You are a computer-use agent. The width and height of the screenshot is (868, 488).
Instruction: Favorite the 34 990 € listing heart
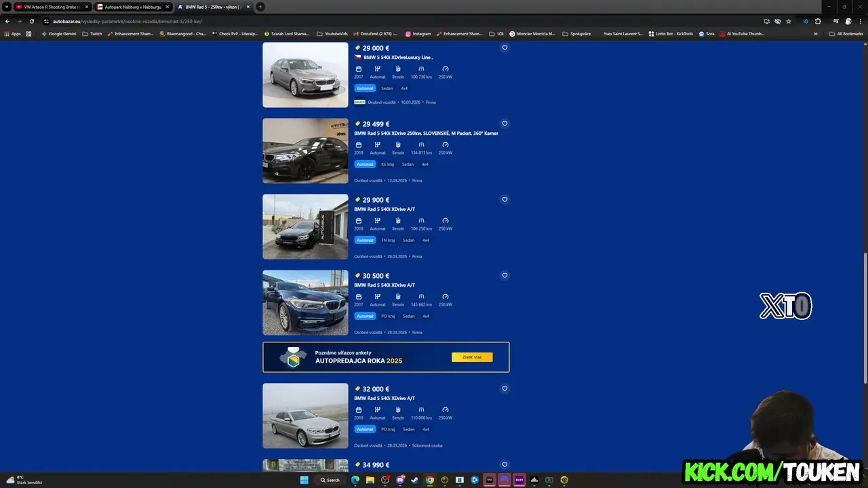(505, 465)
